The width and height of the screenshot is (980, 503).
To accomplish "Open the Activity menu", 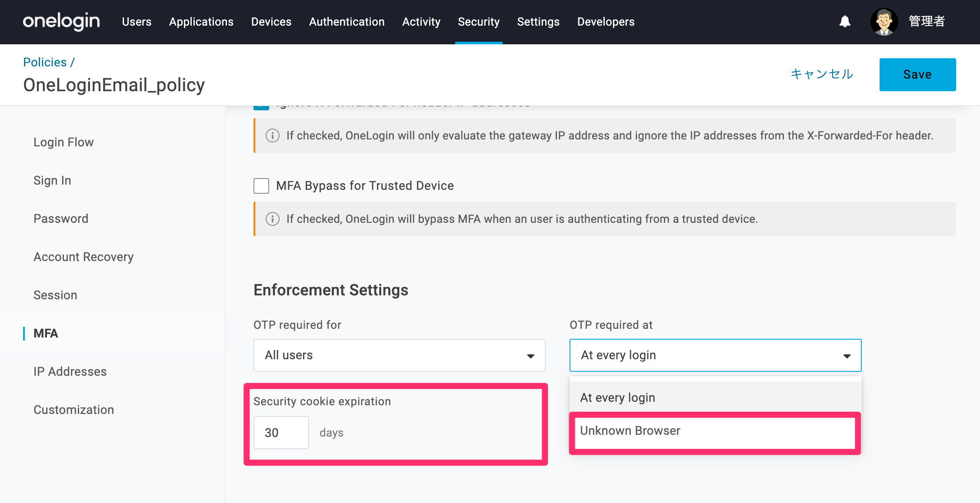I will (421, 22).
